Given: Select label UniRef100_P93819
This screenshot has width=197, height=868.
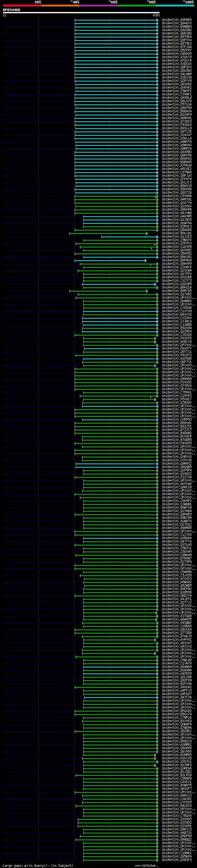Looking at the screenshot, I should point(176,125).
